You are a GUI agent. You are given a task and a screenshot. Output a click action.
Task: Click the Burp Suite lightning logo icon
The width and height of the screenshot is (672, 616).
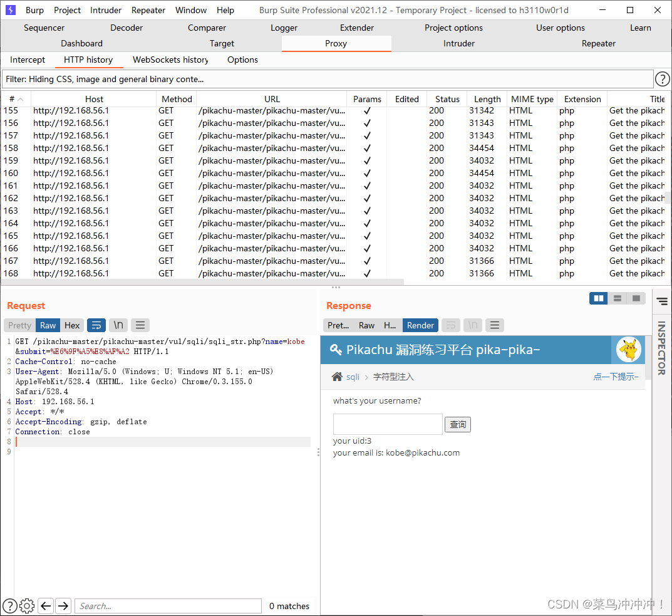coord(10,9)
